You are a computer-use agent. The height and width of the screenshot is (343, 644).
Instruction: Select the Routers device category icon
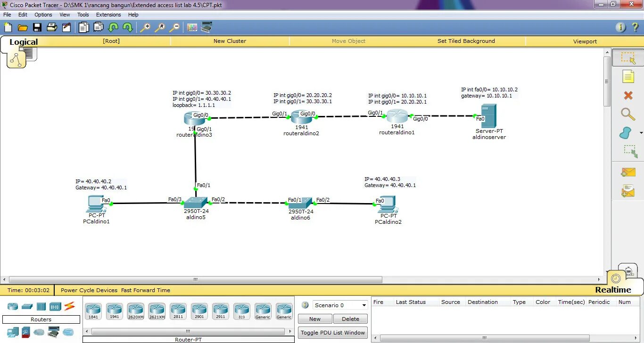[13, 307]
